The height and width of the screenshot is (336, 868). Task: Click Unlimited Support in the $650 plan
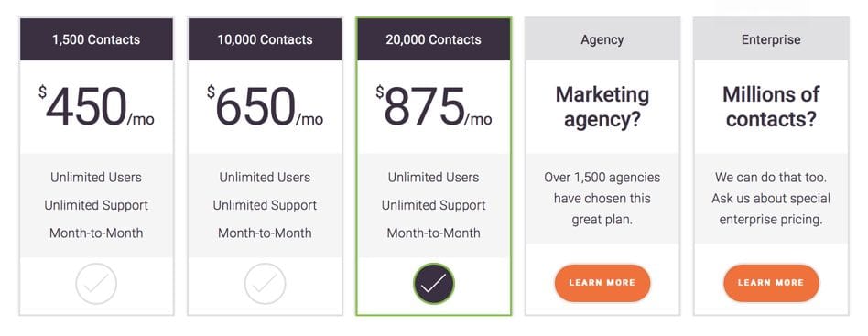point(265,205)
